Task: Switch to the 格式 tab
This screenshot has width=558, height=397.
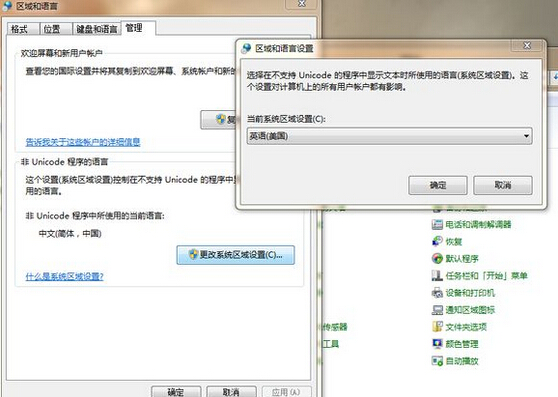Action: (x=22, y=29)
